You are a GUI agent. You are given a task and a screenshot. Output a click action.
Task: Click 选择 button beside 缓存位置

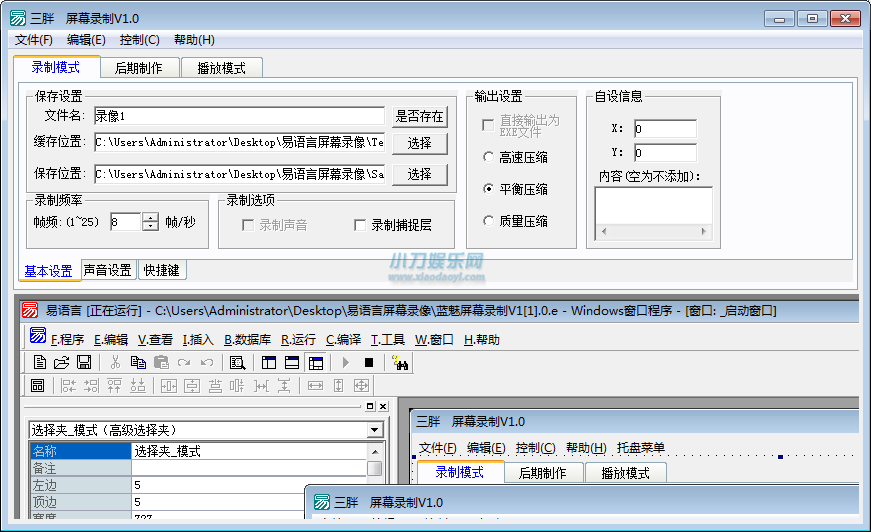point(419,143)
